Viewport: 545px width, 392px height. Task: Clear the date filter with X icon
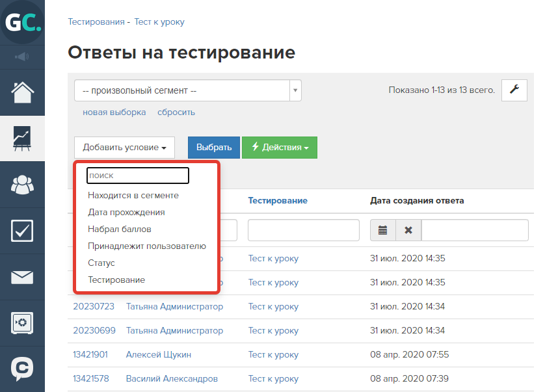pos(408,230)
